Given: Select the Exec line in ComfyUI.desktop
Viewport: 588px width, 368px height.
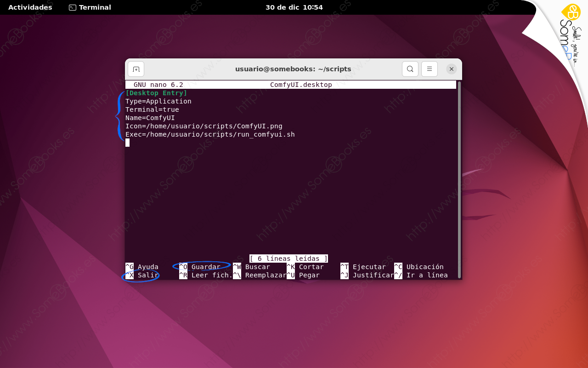Looking at the screenshot, I should coord(209,134).
